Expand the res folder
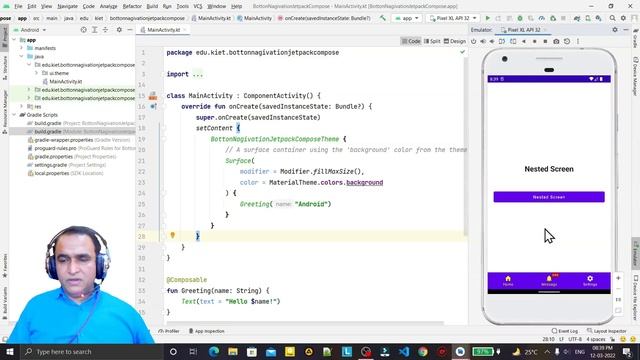This screenshot has height=360, width=640. (22, 107)
